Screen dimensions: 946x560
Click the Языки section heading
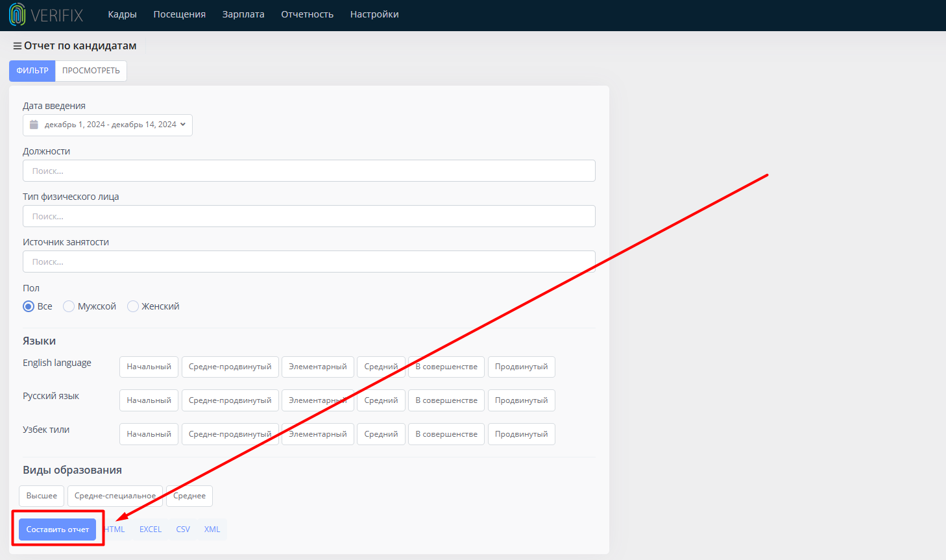tap(39, 341)
